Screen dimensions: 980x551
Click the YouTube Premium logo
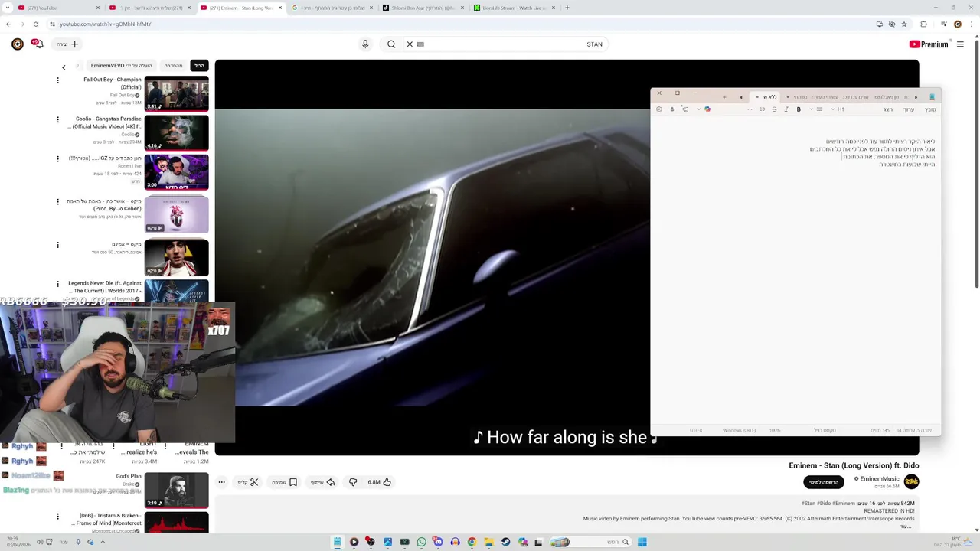point(928,44)
